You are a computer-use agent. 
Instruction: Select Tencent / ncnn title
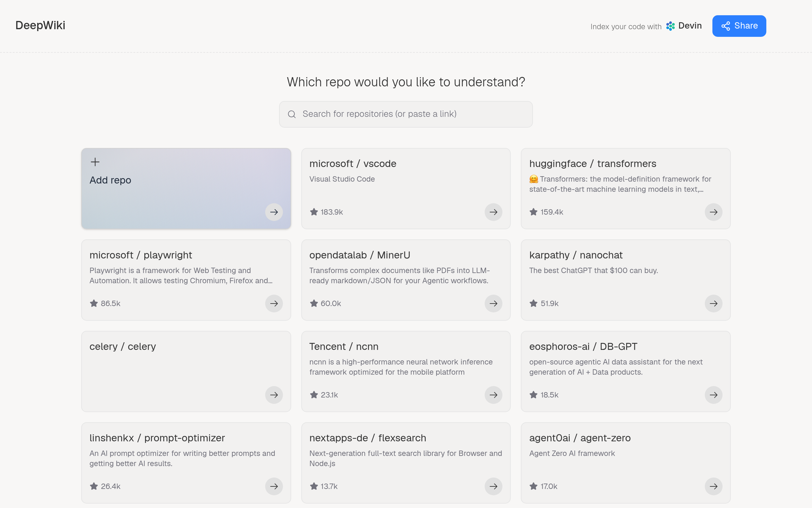(344, 346)
